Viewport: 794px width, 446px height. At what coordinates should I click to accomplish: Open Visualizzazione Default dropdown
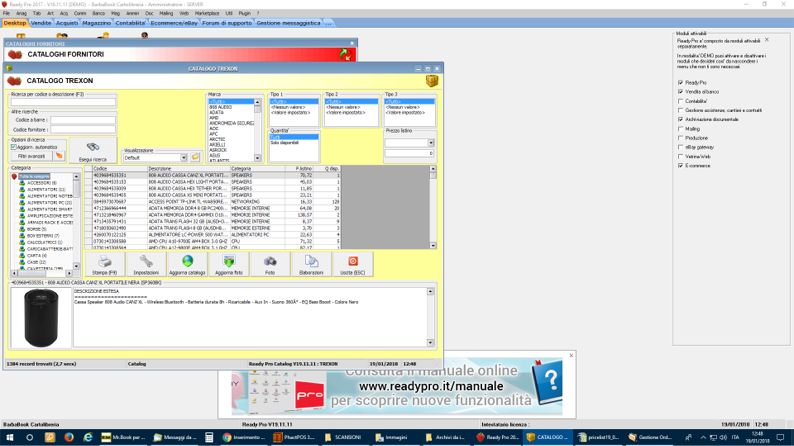pos(184,157)
